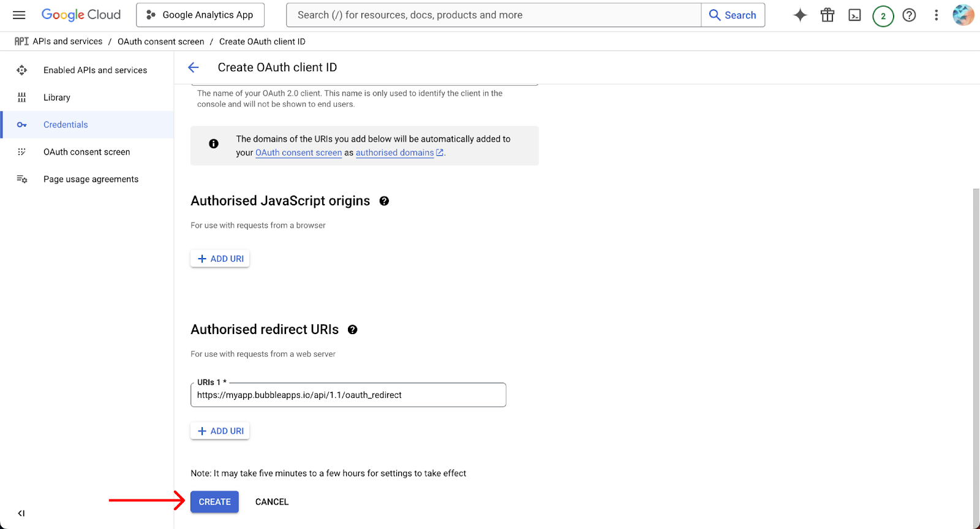Follow the authorised domains link
980x529 pixels.
[x=395, y=153]
